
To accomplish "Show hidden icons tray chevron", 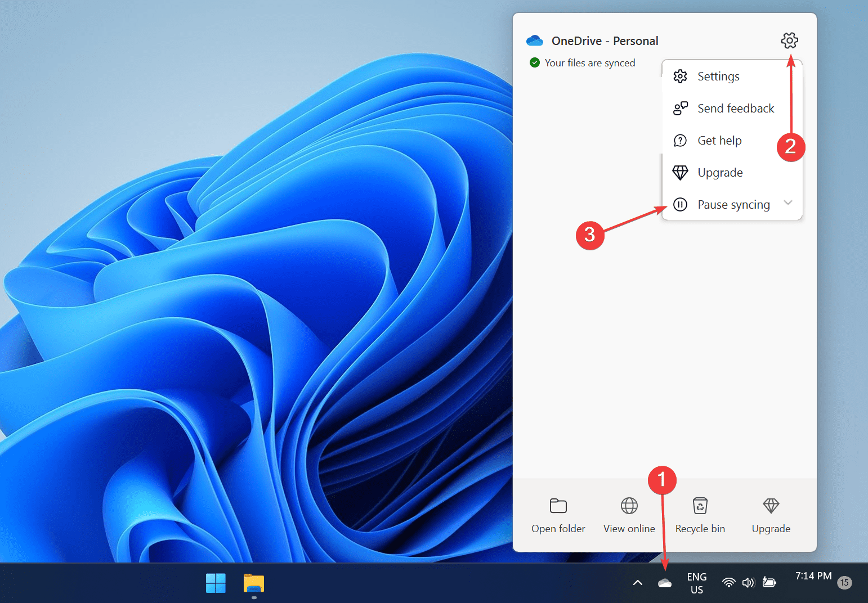I will pyautogui.click(x=638, y=583).
